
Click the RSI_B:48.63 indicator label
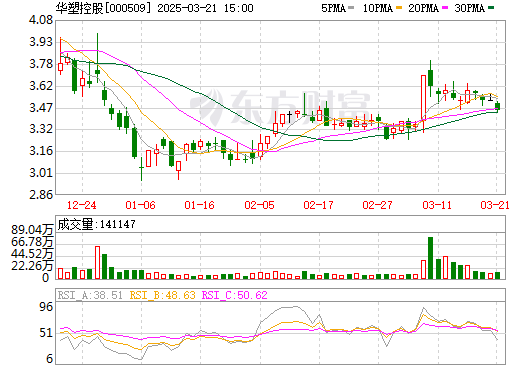click(162, 295)
